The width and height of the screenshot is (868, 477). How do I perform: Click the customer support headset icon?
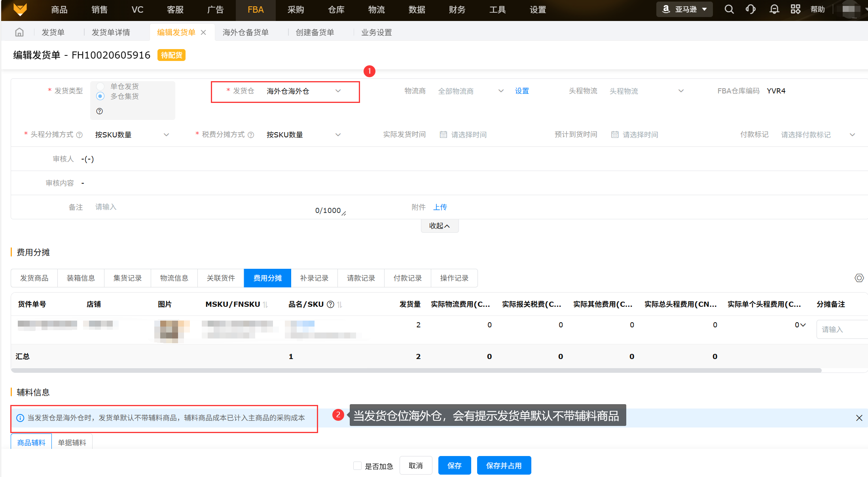[x=750, y=10]
